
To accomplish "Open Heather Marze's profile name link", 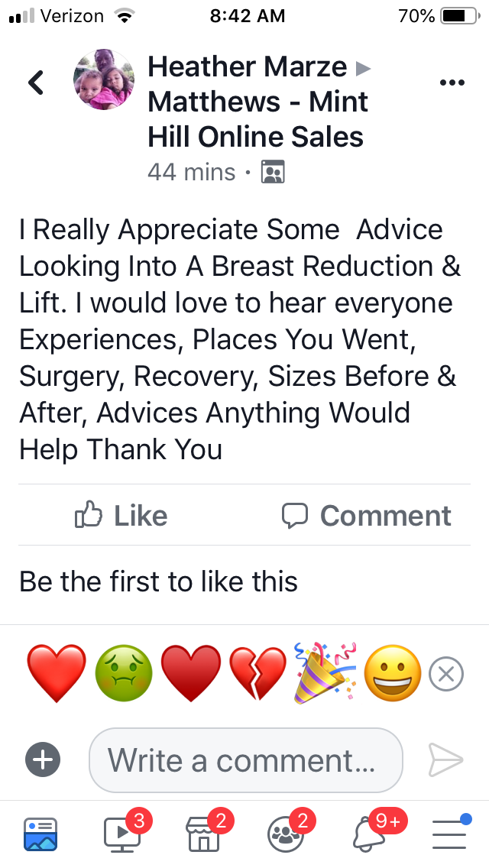I will [247, 67].
